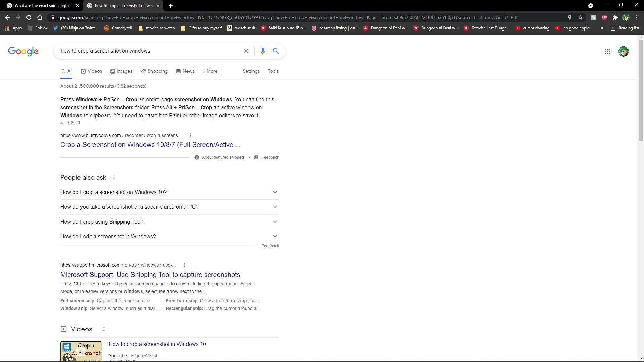This screenshot has height=362, width=644.
Task: Open the Google apps grid
Action: click(x=607, y=51)
